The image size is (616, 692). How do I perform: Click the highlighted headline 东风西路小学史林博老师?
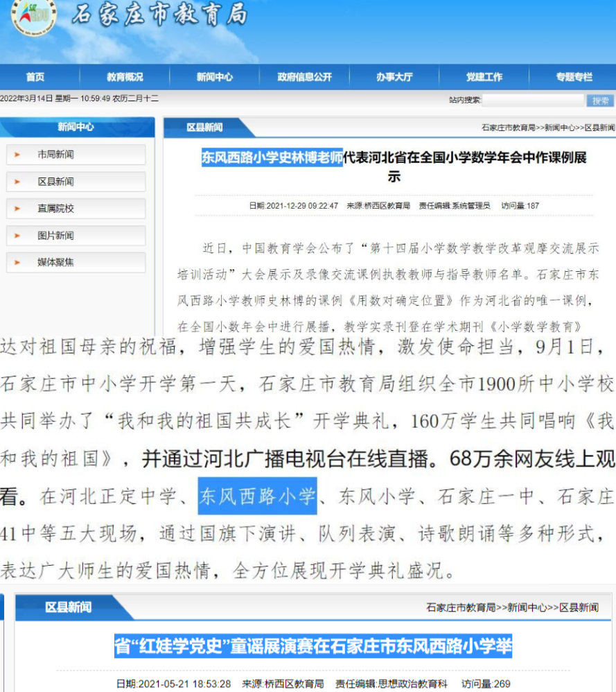[272, 157]
